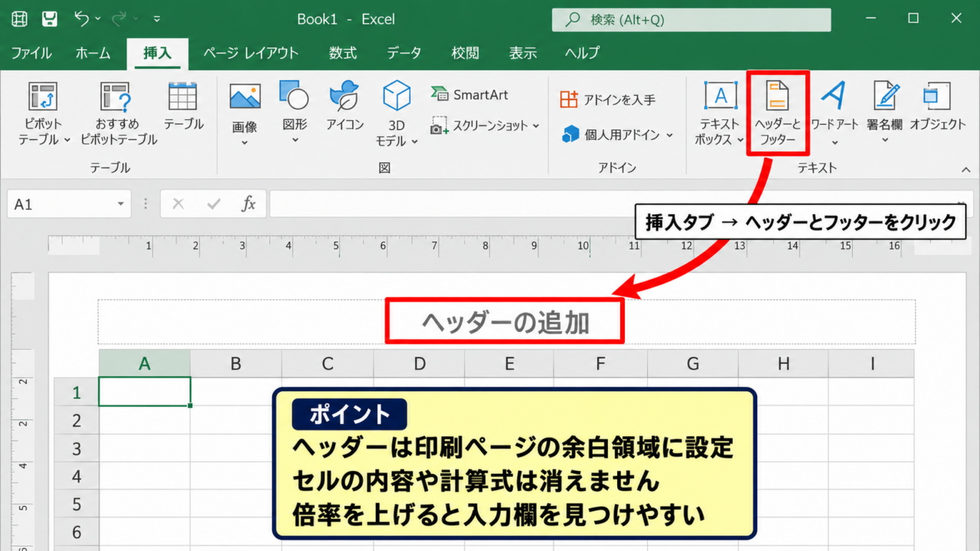Open Recommended PivotTables (おすすめピボットテーブル)
This screenshot has width=980, height=551.
118,114
